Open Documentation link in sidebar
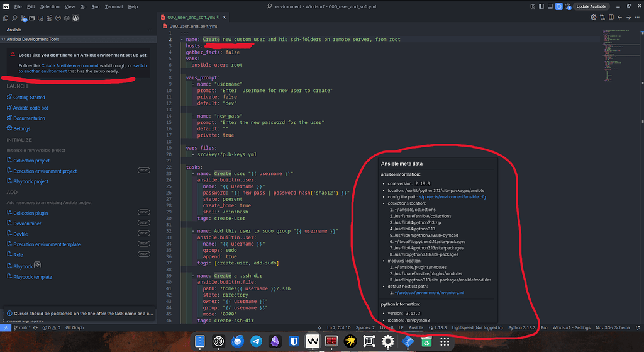Viewport: 644px width, 352px height. (29, 118)
